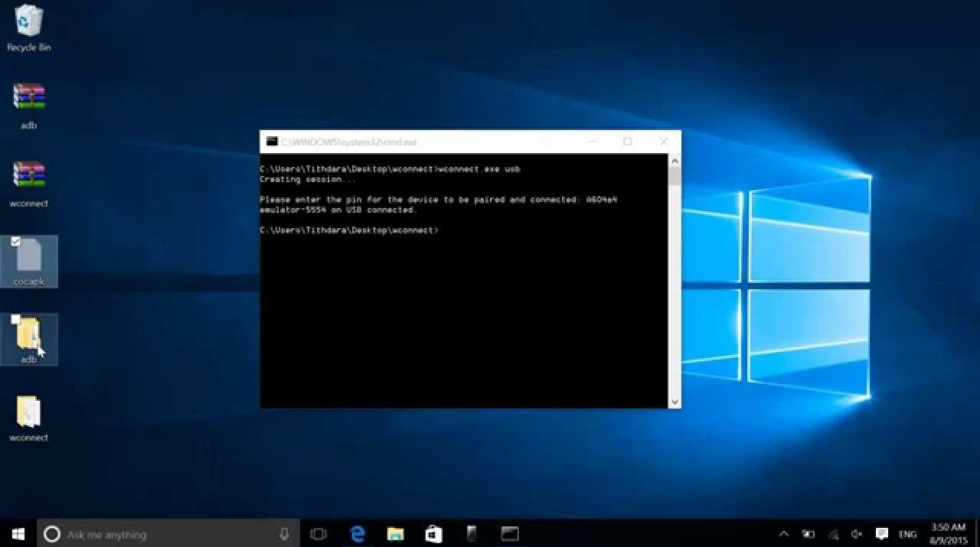Toggle the volume mute icon in tray

point(857,534)
